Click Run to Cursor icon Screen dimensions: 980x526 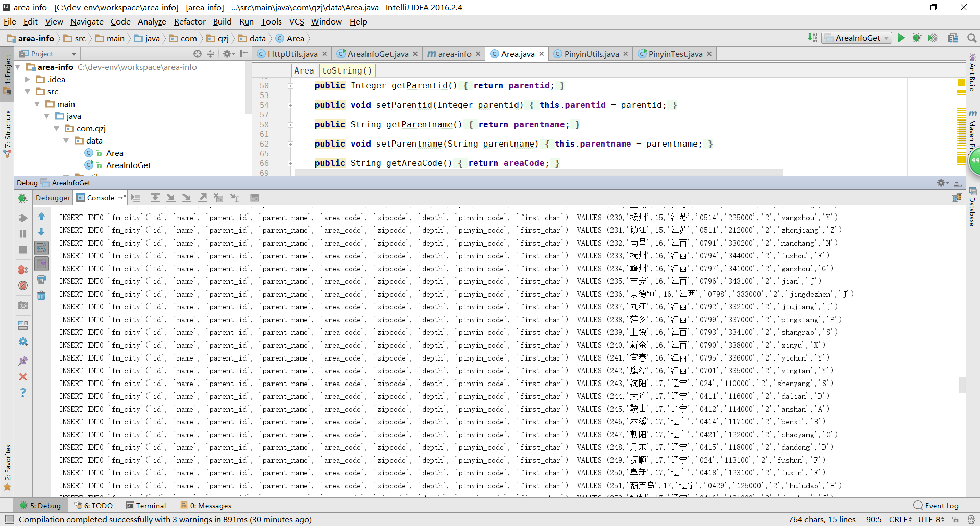click(234, 198)
